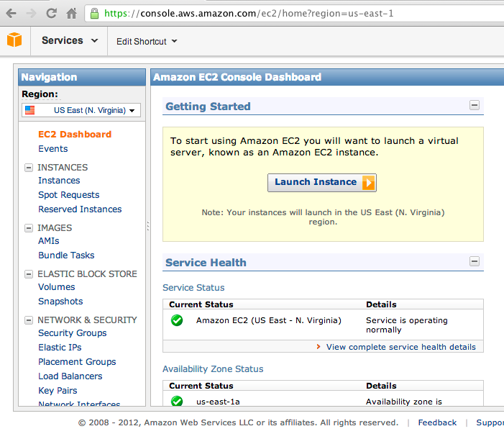This screenshot has height=439, width=504.
Task: Go to Load Balancers
Action: (x=70, y=376)
